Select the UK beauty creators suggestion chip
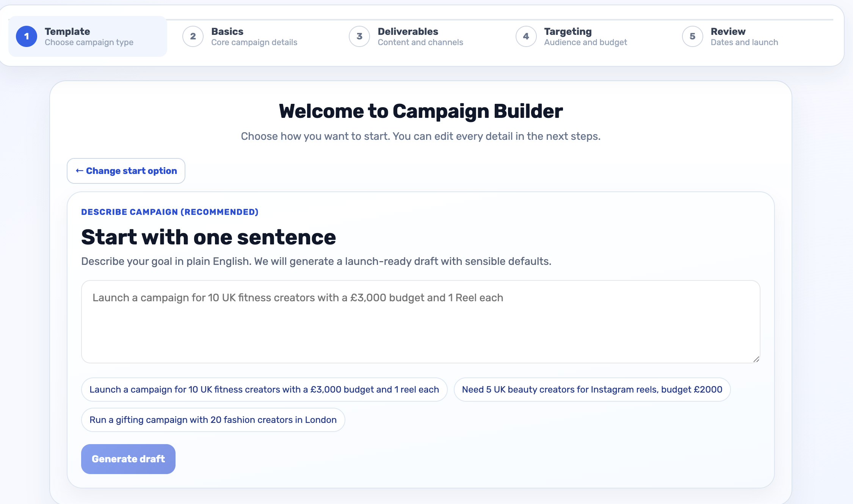This screenshot has width=853, height=504. [x=592, y=389]
